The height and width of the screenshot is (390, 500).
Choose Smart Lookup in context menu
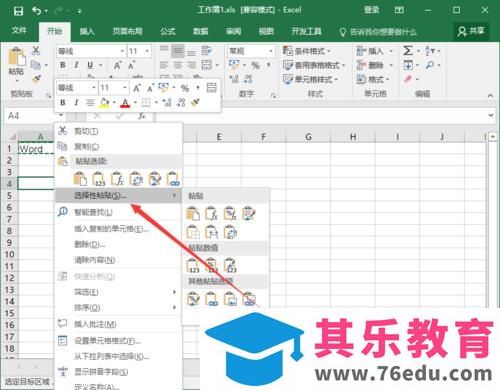118,212
